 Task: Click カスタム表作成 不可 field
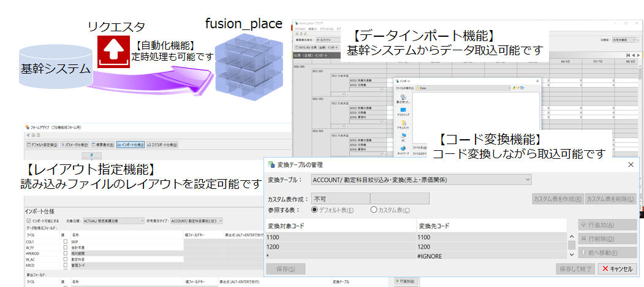pyautogui.click(x=341, y=199)
